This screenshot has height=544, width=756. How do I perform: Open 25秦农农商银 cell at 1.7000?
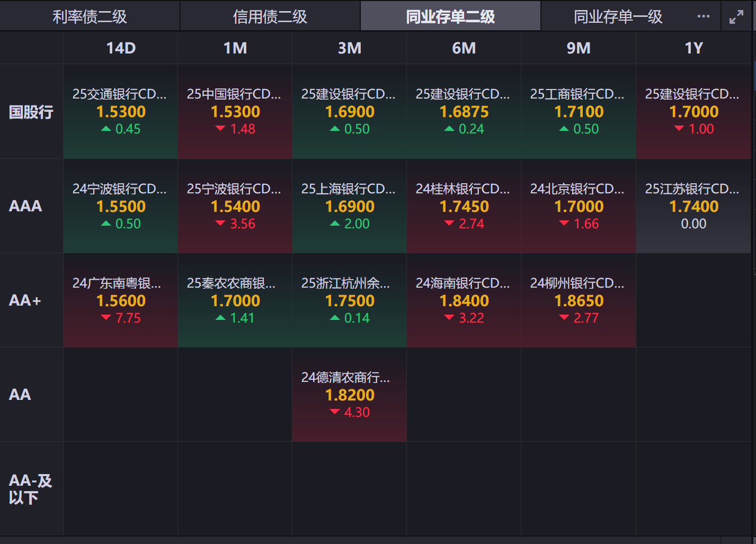pyautogui.click(x=235, y=300)
